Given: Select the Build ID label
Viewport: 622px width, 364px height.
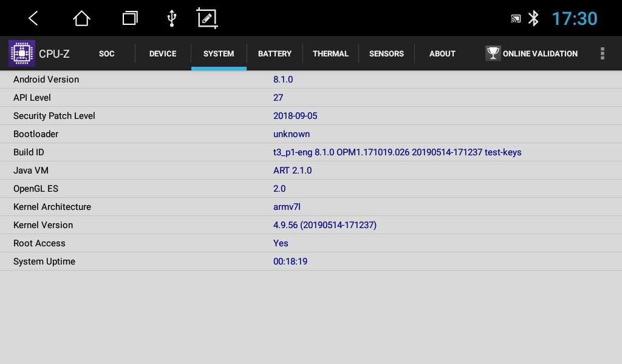Looking at the screenshot, I should coord(29,152).
